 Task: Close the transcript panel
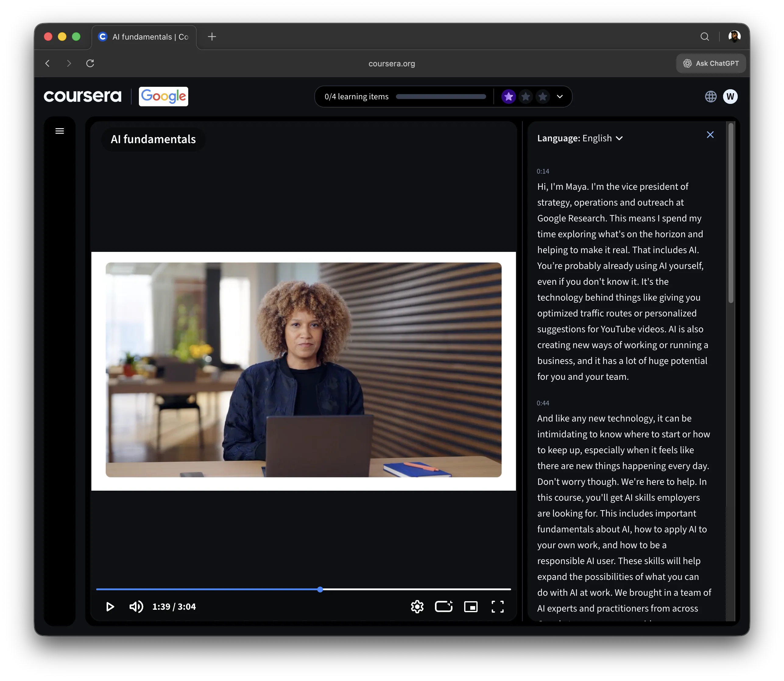point(710,135)
